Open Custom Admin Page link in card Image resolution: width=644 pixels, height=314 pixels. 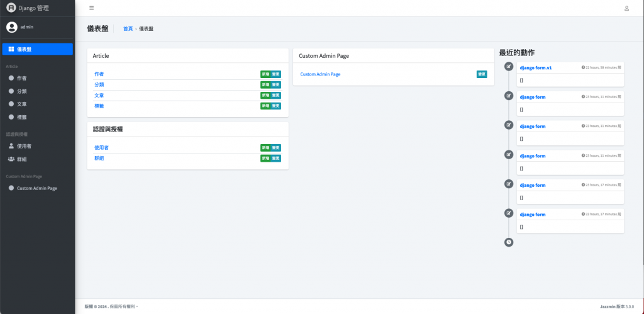[320, 74]
